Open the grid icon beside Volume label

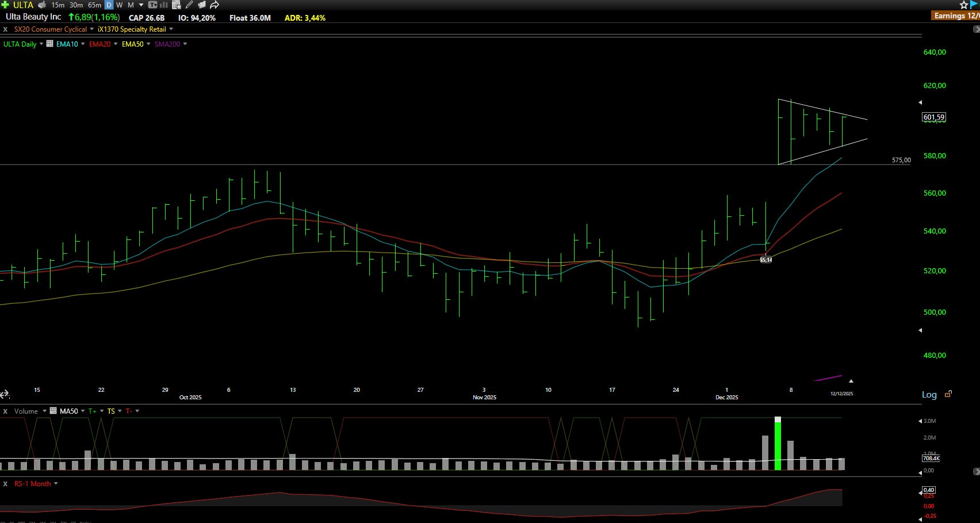pyautogui.click(x=53, y=411)
